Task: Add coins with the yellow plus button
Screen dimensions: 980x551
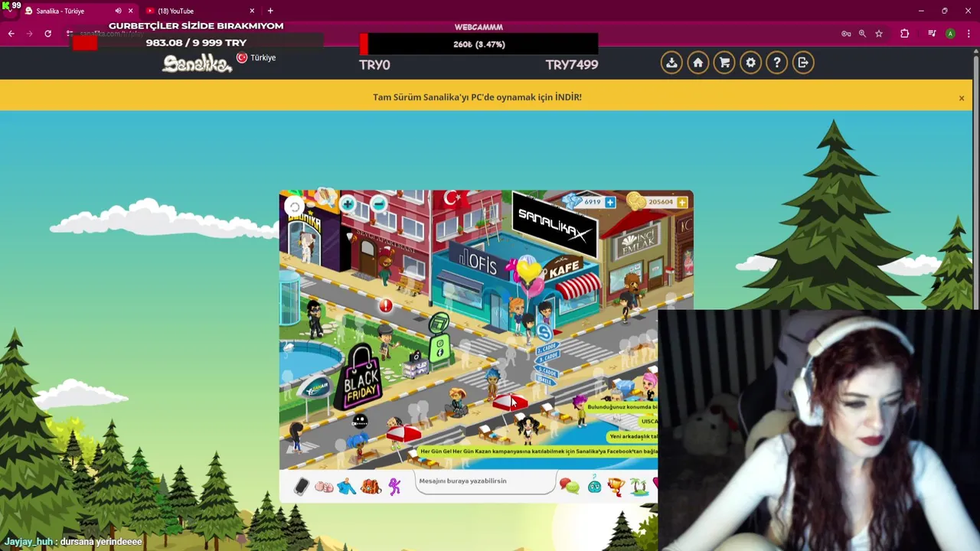Action: tap(681, 202)
